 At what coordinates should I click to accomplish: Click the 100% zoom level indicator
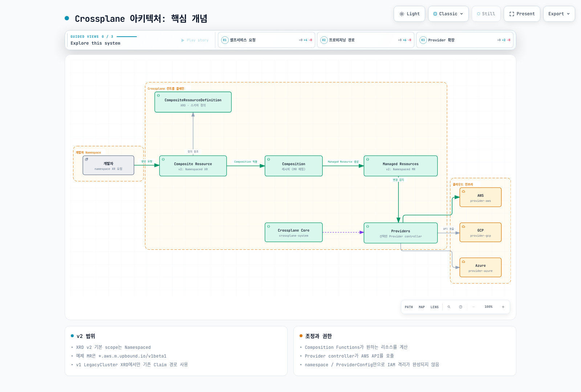pyautogui.click(x=488, y=307)
